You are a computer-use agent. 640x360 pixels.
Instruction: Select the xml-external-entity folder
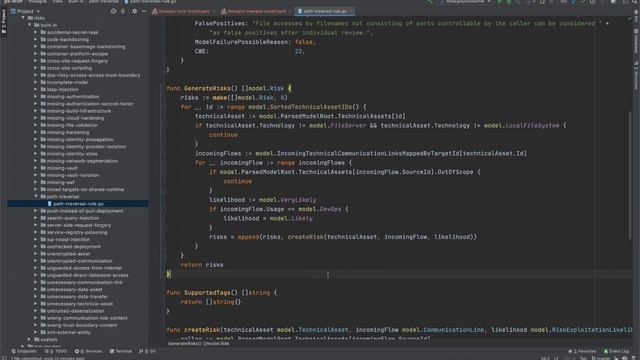pos(68,332)
